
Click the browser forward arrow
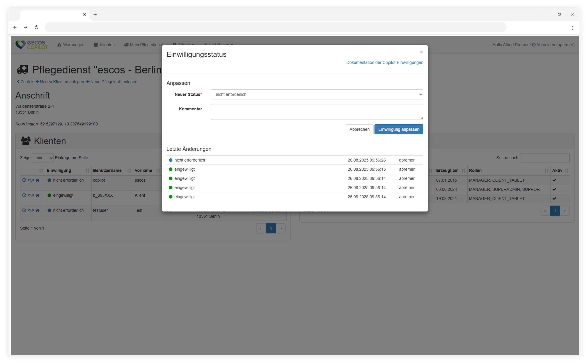[25, 27]
